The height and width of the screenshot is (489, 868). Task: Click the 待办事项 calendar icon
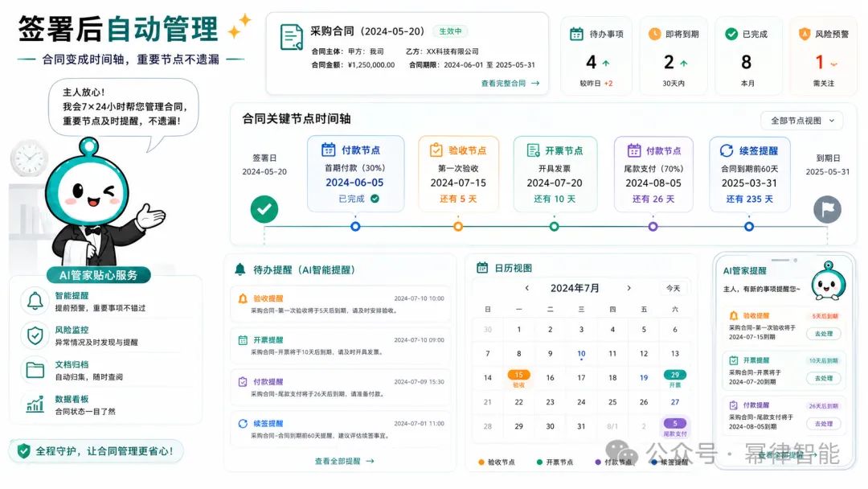(576, 34)
